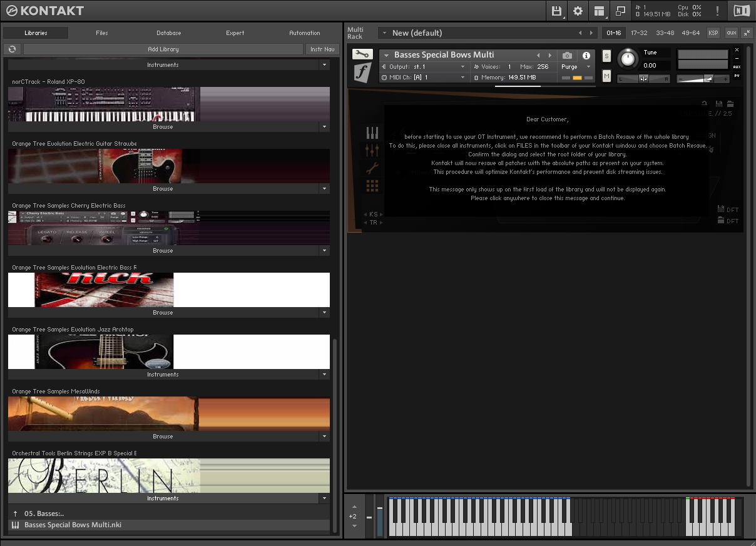
Task: Click the Berlin Strings library banner
Action: (x=169, y=475)
